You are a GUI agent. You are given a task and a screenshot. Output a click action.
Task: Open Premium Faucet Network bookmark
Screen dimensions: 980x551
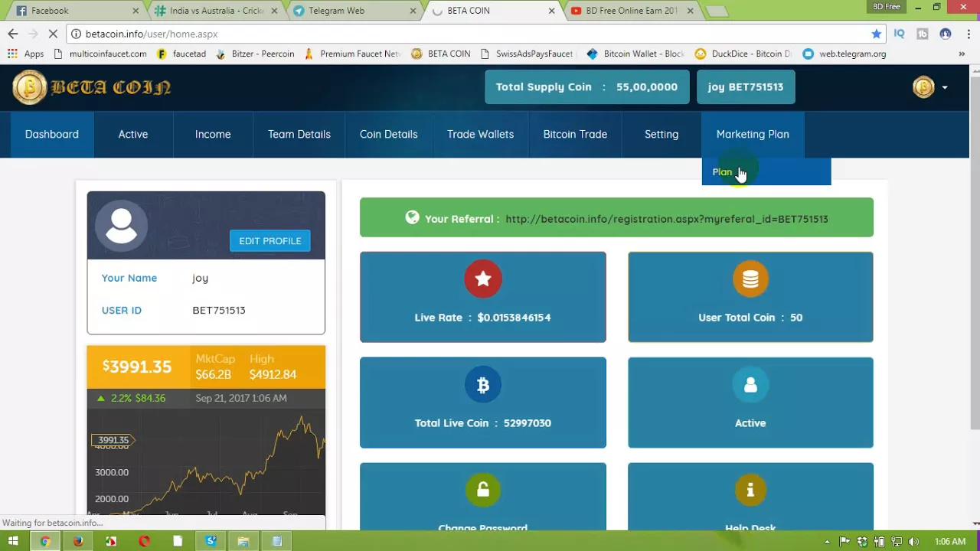(353, 54)
